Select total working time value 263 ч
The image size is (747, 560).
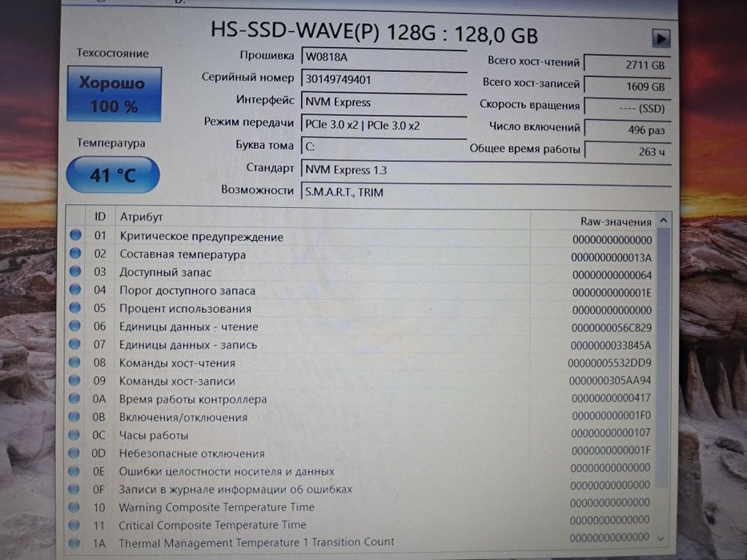tap(628, 151)
